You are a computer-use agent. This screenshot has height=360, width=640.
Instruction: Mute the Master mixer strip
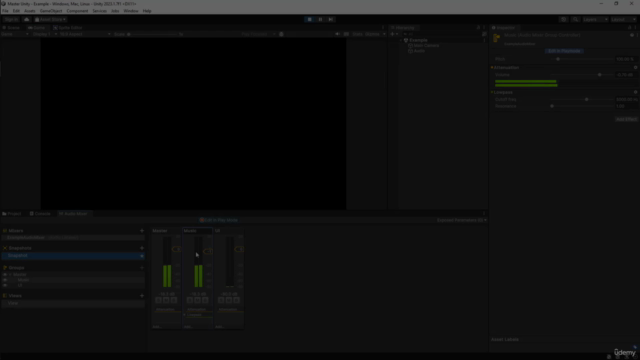(x=166, y=300)
